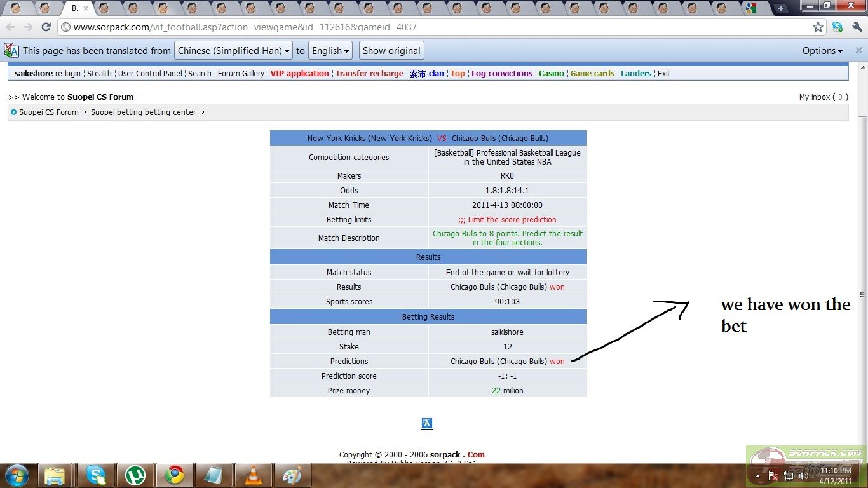
Task: Launch VLC media player from the taskbar
Action: tap(253, 475)
